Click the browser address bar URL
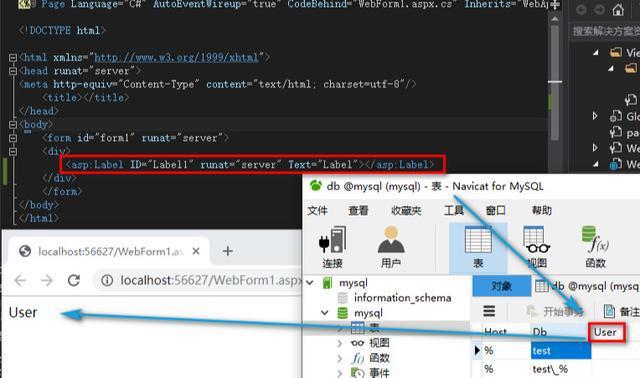This screenshot has width=640, height=378. click(211, 280)
